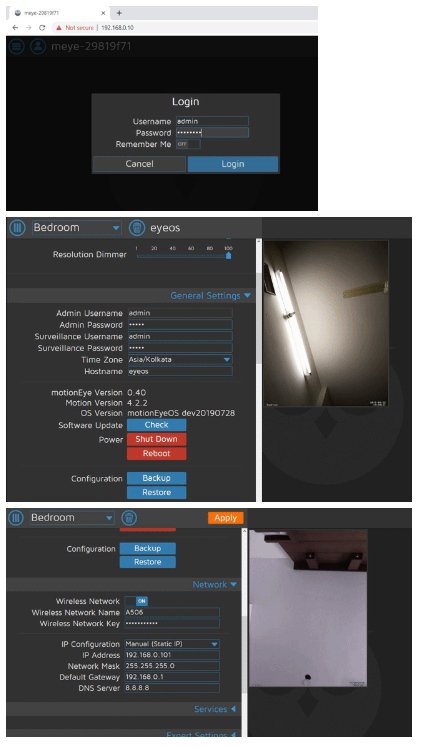Expand the Services section
The height and width of the screenshot is (747, 421).
point(215,709)
